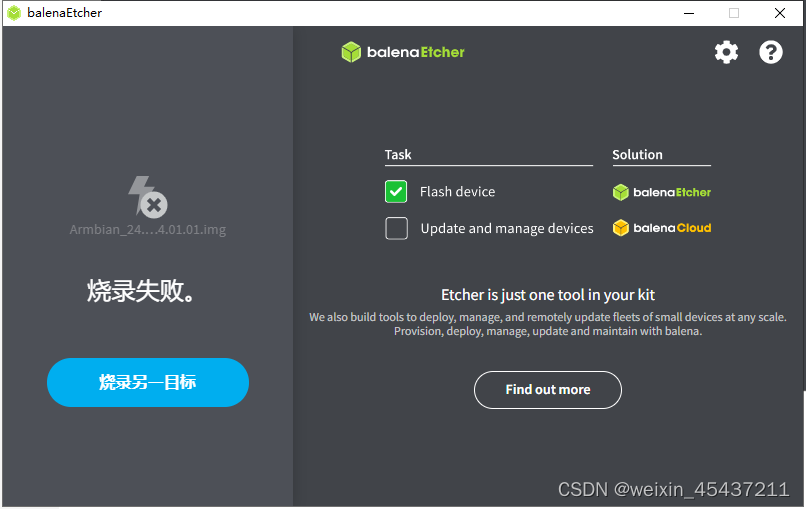
Task: Minimize the balenaEtcher window
Action: point(689,13)
